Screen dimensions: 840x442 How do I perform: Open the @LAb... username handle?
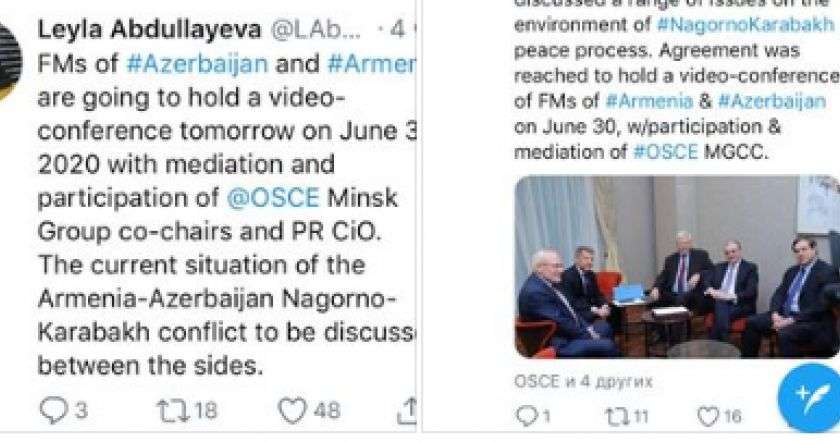[316, 30]
